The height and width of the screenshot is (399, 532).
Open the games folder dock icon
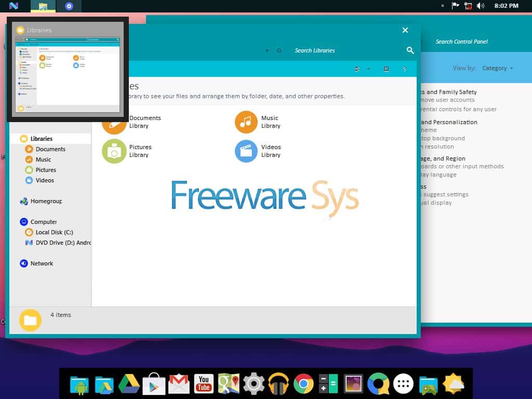428,385
